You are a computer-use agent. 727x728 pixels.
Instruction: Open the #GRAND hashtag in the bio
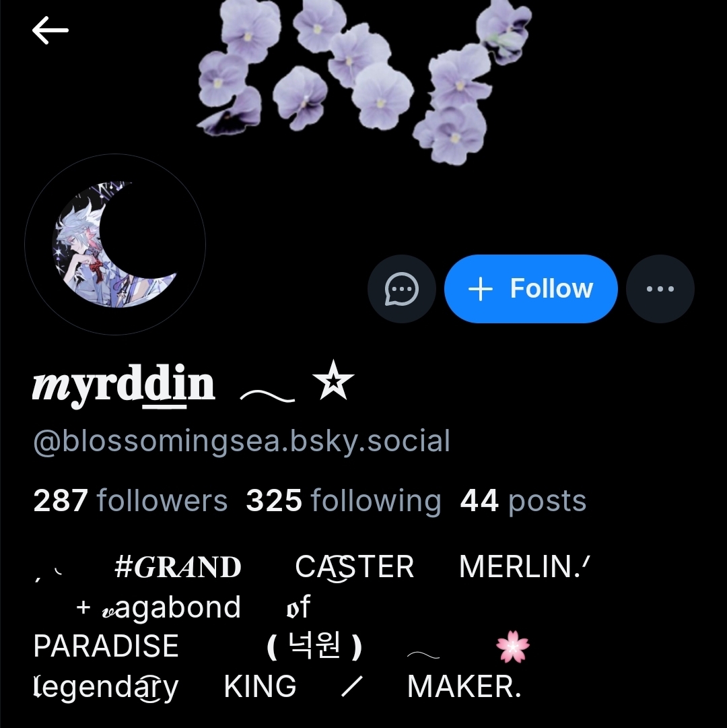click(x=178, y=567)
